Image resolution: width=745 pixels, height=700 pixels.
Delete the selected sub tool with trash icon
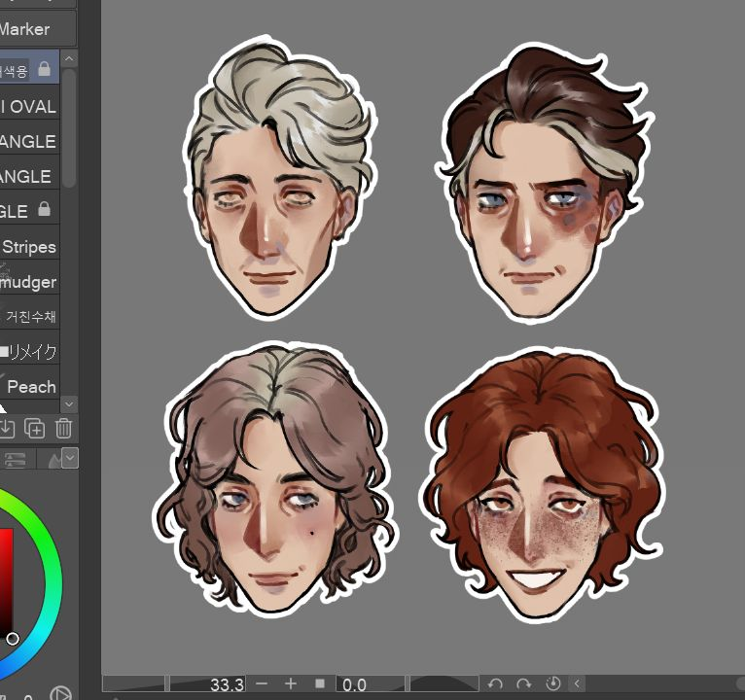63,429
